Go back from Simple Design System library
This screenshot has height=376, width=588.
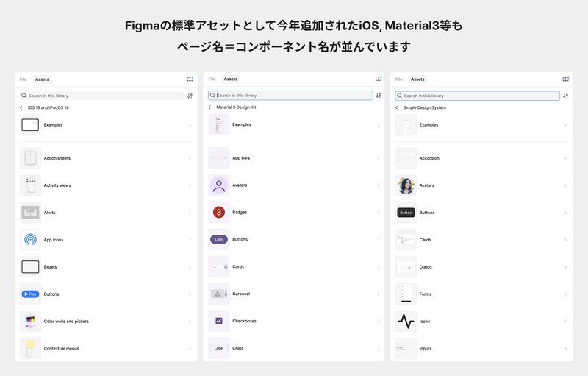[x=397, y=107]
